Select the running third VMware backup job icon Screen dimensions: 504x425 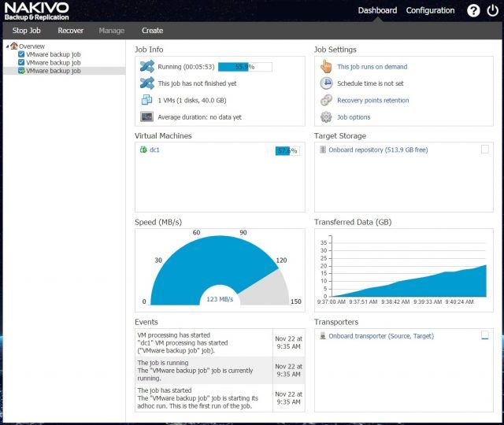pyautogui.click(x=21, y=70)
